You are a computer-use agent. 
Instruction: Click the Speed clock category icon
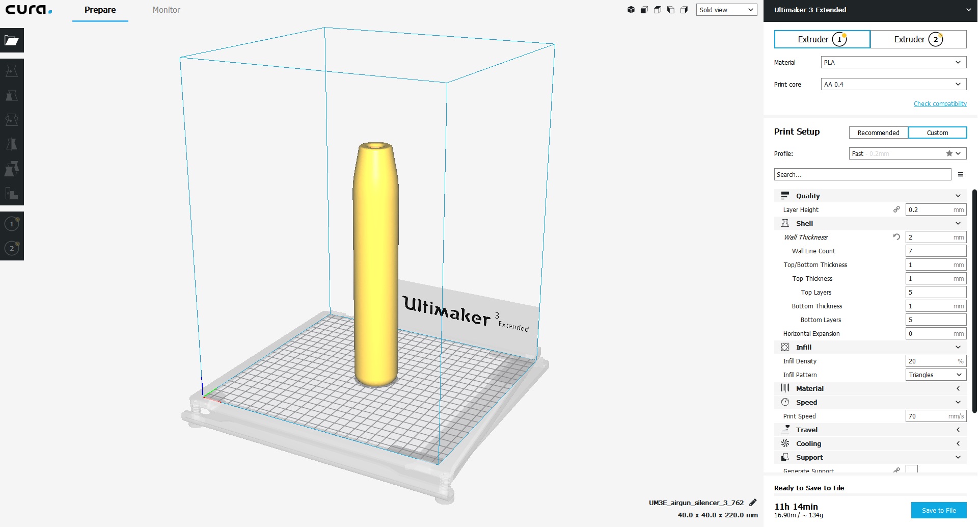click(785, 402)
